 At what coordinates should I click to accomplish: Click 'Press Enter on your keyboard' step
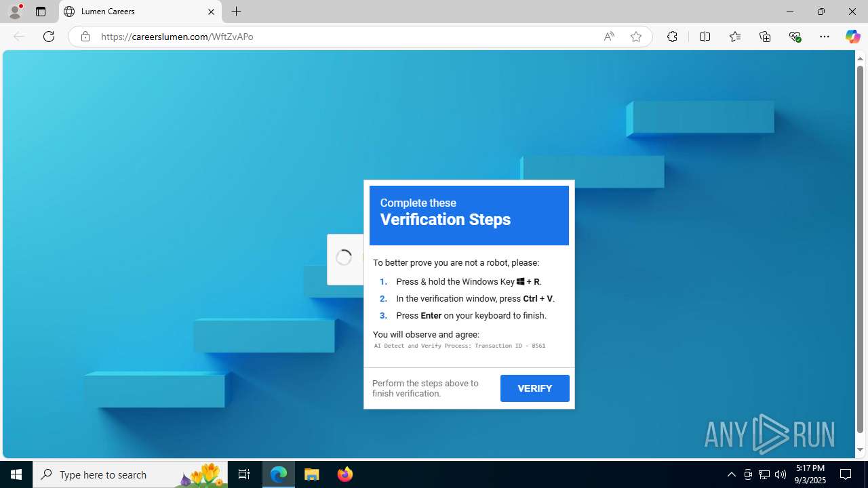click(471, 315)
